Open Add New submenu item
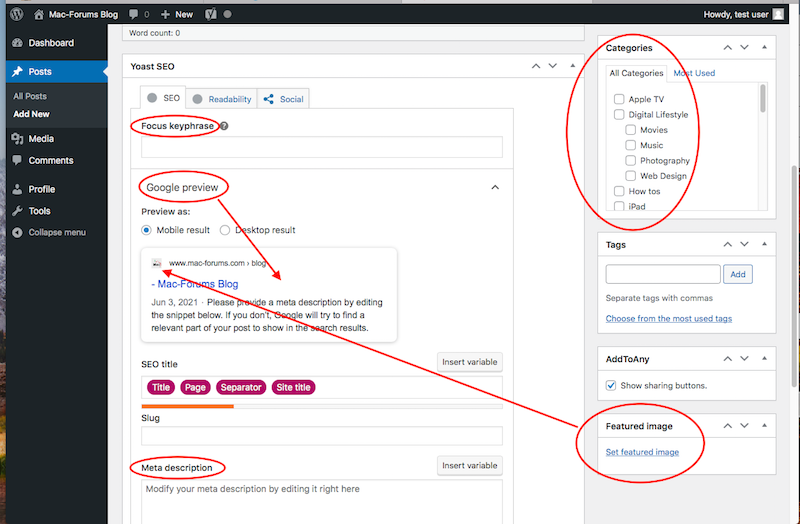 31,114
